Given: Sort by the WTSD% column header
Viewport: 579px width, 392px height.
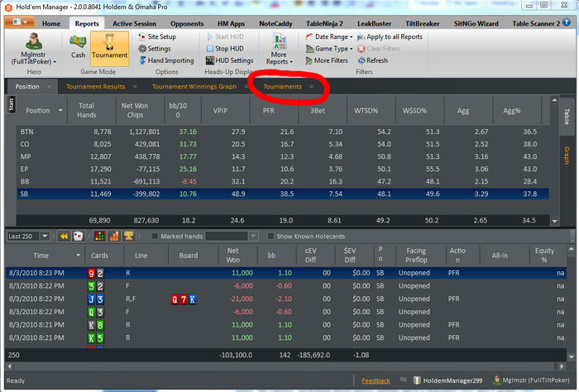Looking at the screenshot, I should (366, 110).
